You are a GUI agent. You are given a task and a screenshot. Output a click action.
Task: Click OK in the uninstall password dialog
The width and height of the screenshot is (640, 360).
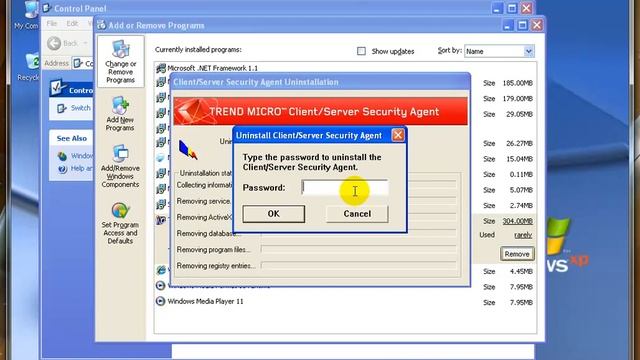(273, 214)
